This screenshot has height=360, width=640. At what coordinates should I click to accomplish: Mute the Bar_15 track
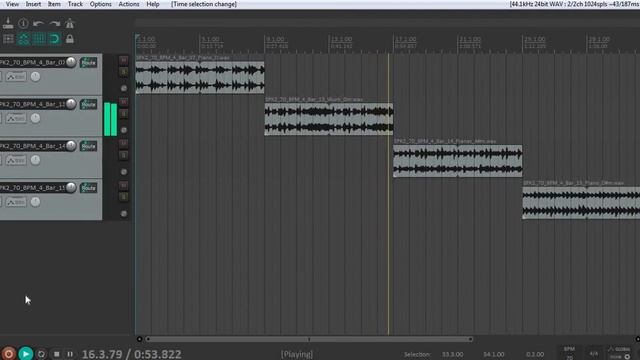click(123, 186)
